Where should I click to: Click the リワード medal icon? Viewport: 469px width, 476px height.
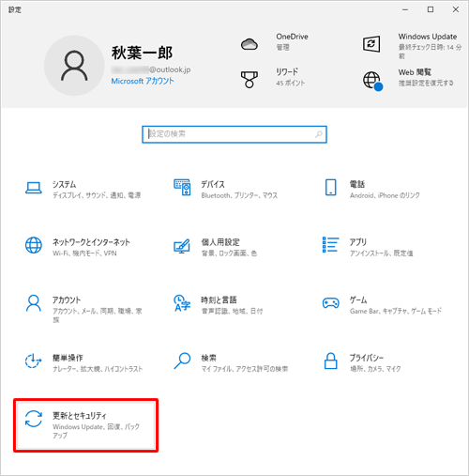click(x=250, y=80)
